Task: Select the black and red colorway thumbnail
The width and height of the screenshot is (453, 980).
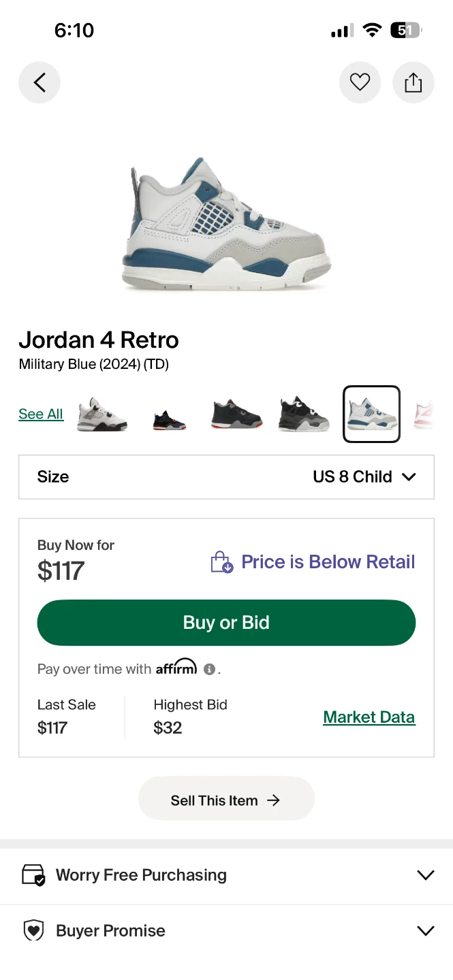Action: tap(236, 414)
